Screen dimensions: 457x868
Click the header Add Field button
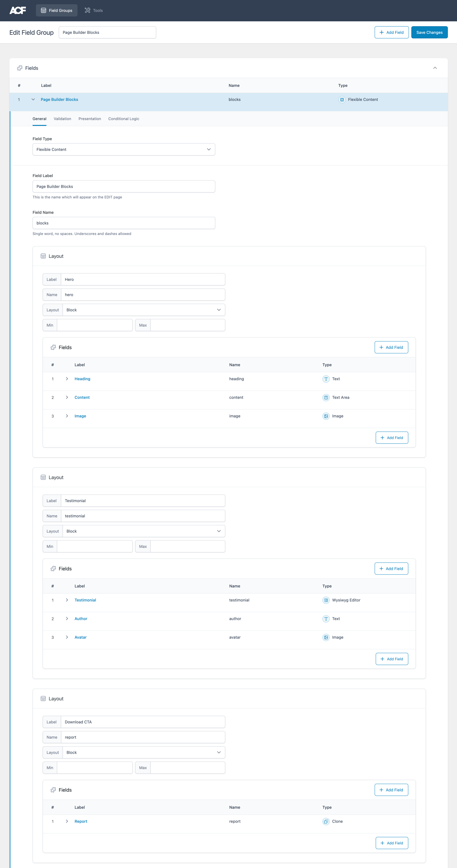[x=391, y=32]
